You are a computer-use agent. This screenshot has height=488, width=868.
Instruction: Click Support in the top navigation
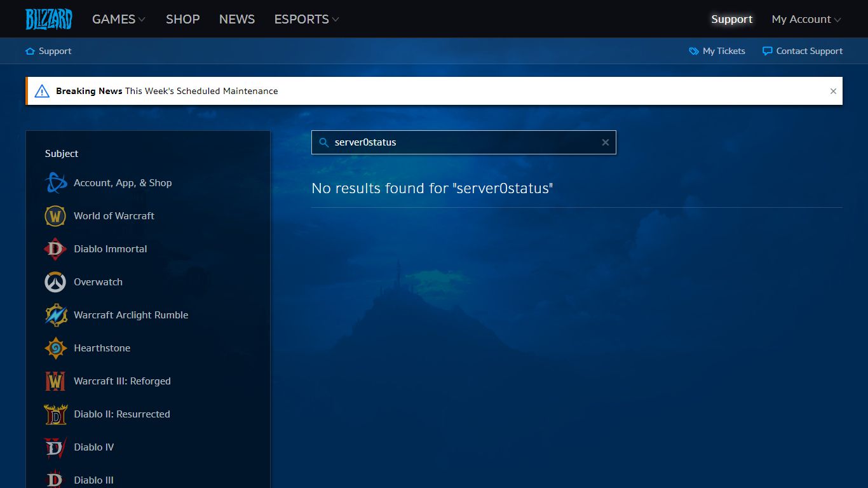click(732, 19)
